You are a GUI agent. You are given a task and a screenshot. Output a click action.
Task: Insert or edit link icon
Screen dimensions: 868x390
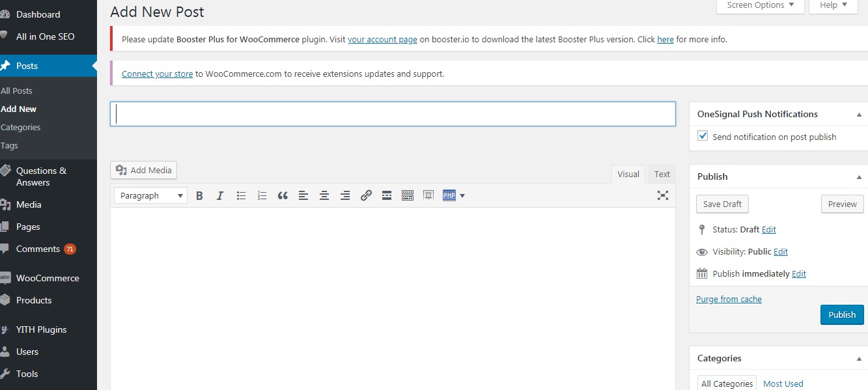tap(366, 195)
